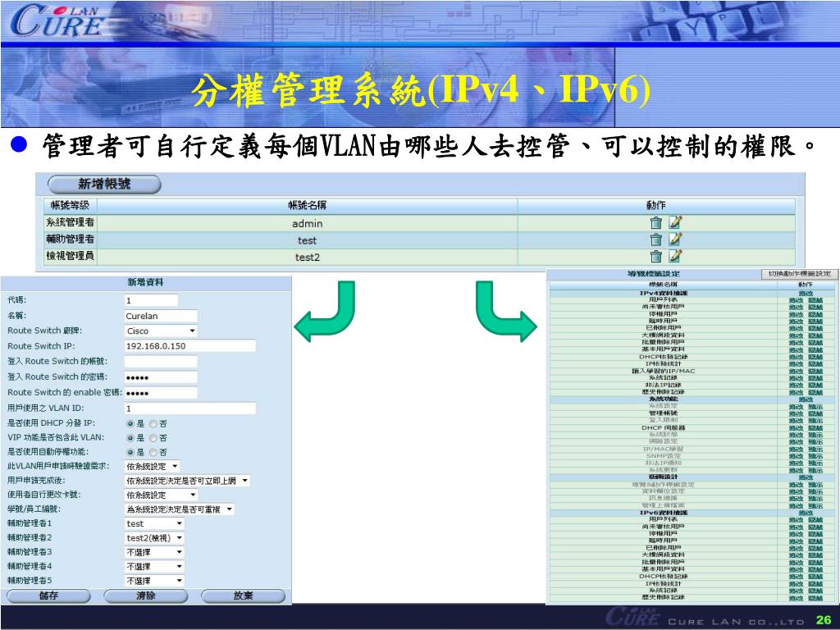Open 使用者自行更改卡號 dropdown
Screen dimensions: 840x630
pos(162,495)
